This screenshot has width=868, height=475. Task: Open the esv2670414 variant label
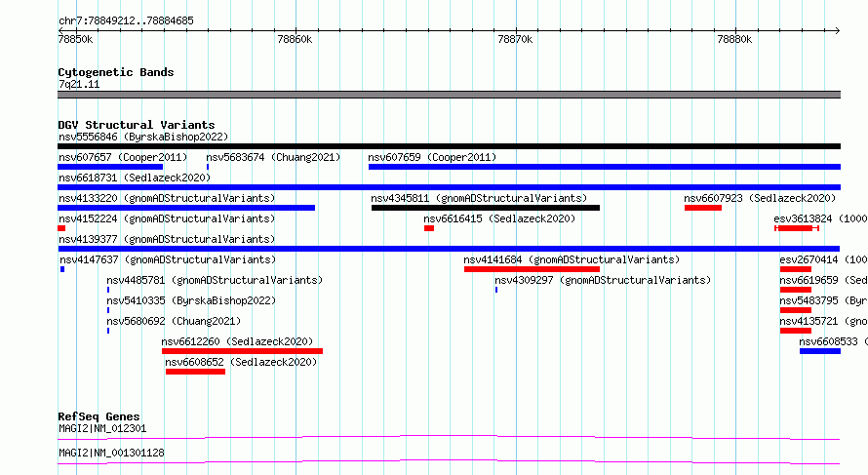point(824,259)
